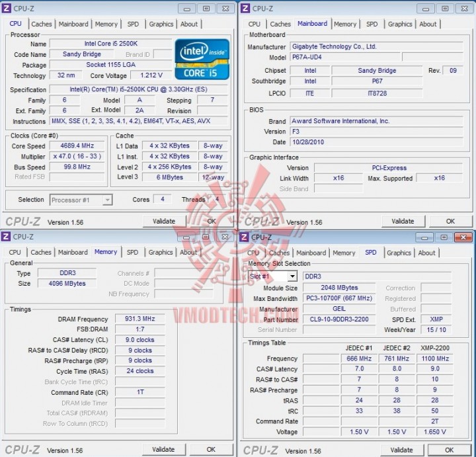Click the CPU-Z logo icon in the Mainboard window title bar
This screenshot has height=457, width=476.
[x=245, y=8]
